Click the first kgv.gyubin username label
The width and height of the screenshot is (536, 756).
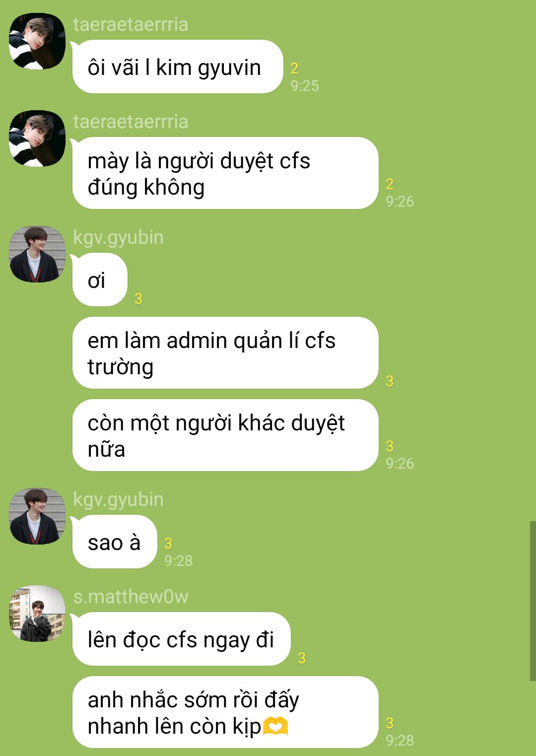tap(118, 237)
